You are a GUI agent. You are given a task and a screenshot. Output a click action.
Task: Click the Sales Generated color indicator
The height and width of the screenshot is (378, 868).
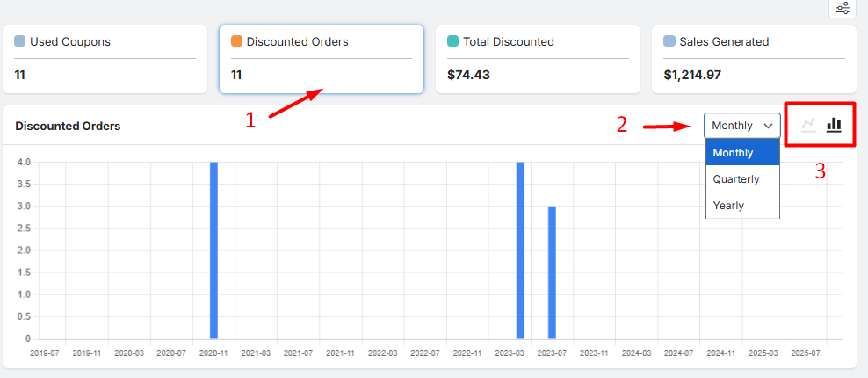pos(669,41)
